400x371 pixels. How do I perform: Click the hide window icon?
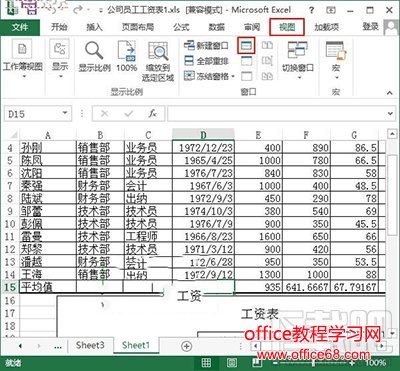(246, 61)
